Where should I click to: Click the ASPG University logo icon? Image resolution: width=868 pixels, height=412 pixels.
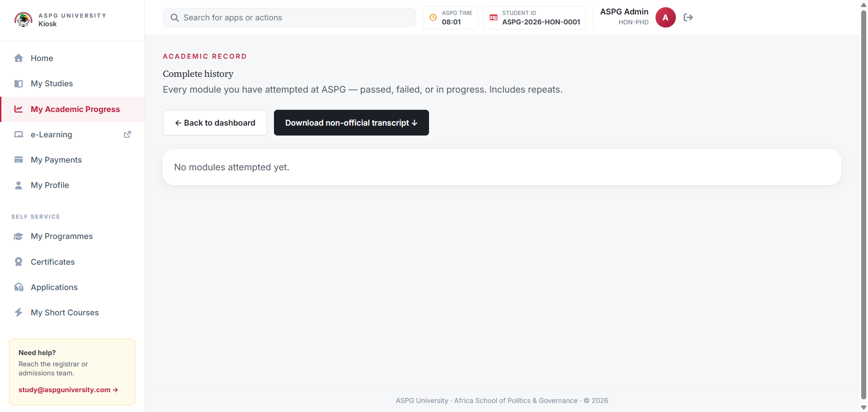[23, 19]
